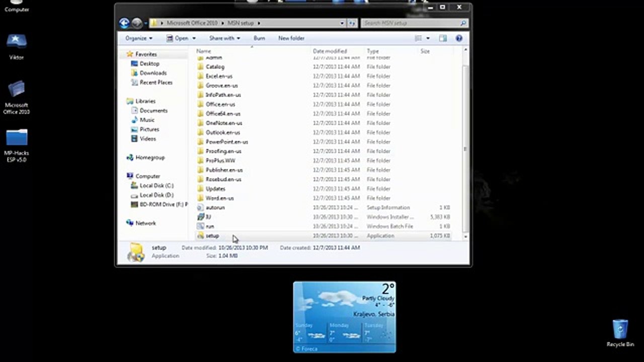Open the Videos library
The height and width of the screenshot is (362, 644).
click(x=148, y=139)
